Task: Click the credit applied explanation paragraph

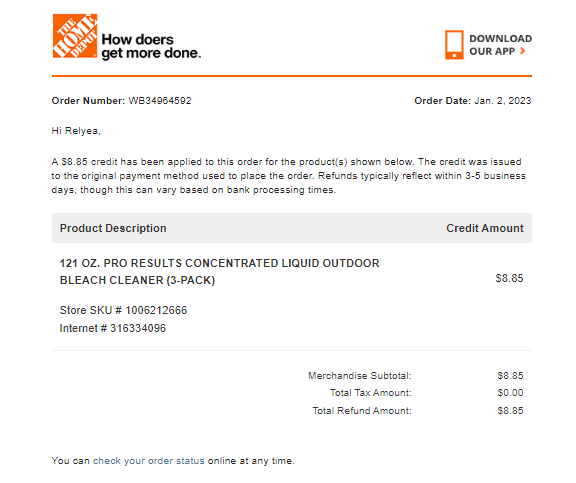Action: pyautogui.click(x=289, y=176)
